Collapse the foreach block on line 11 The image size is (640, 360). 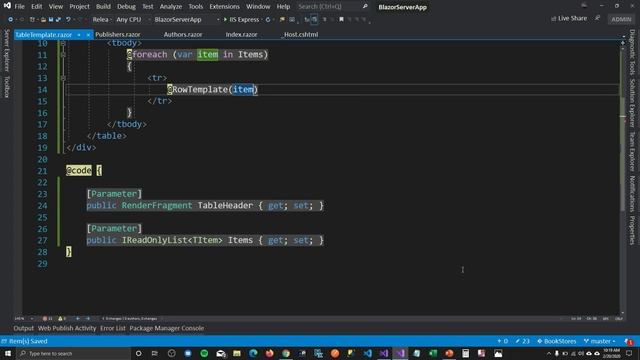tap(63, 54)
